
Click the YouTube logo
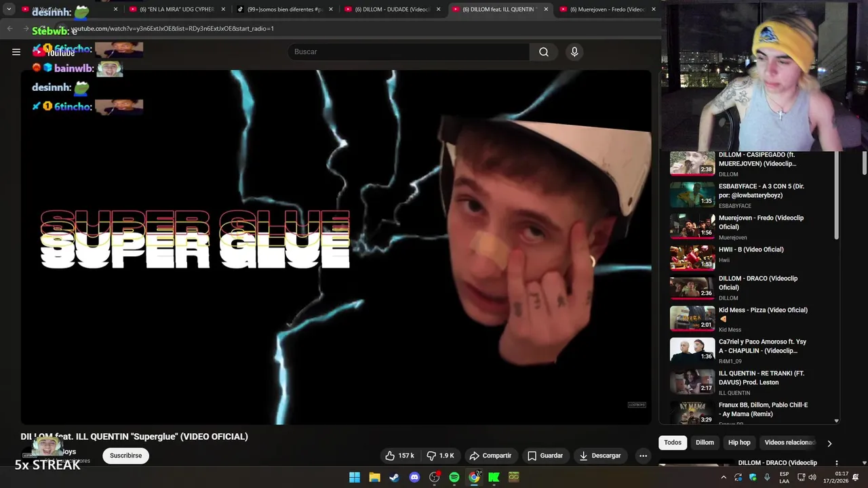pyautogui.click(x=54, y=52)
